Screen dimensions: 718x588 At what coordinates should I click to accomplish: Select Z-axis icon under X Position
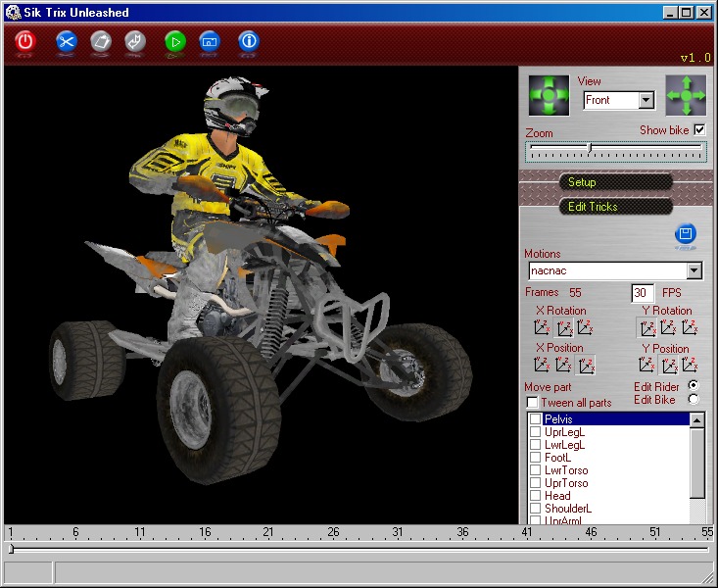[586, 365]
